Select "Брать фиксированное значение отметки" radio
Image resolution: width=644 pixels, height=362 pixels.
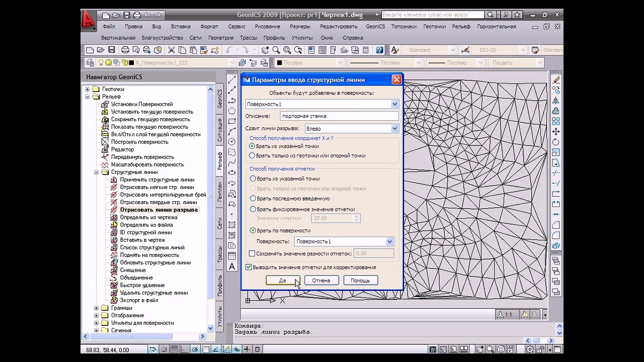[253, 209]
